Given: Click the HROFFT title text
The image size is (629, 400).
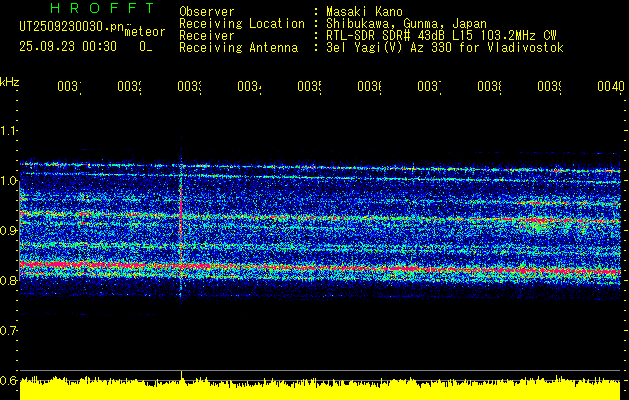Looking at the screenshot, I should [x=102, y=8].
